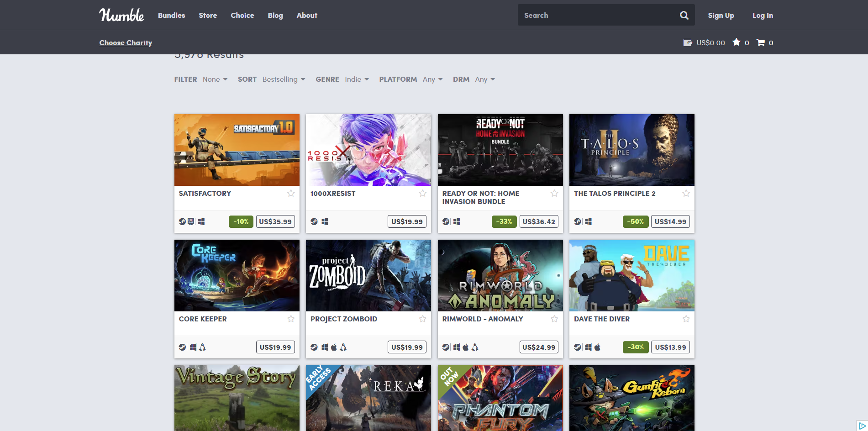Open the PLATFORM Any dropdown
868x431 pixels.
[432, 79]
